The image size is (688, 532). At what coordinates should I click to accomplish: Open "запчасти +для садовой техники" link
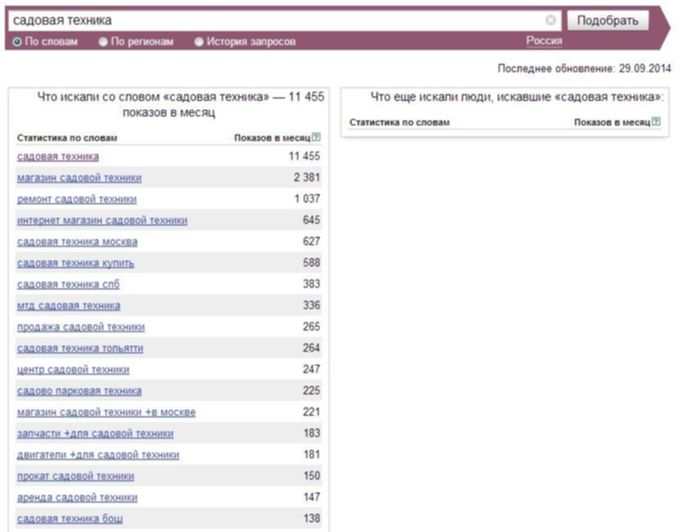tap(95, 434)
